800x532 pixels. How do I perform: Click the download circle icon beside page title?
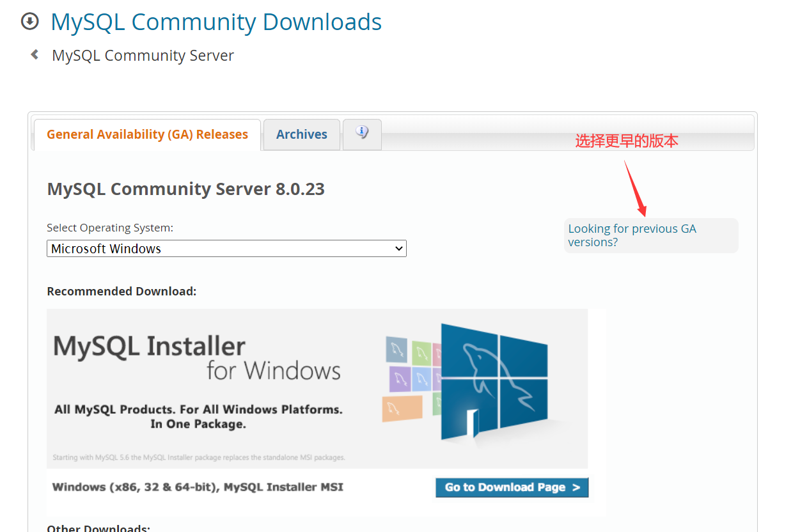tap(30, 22)
